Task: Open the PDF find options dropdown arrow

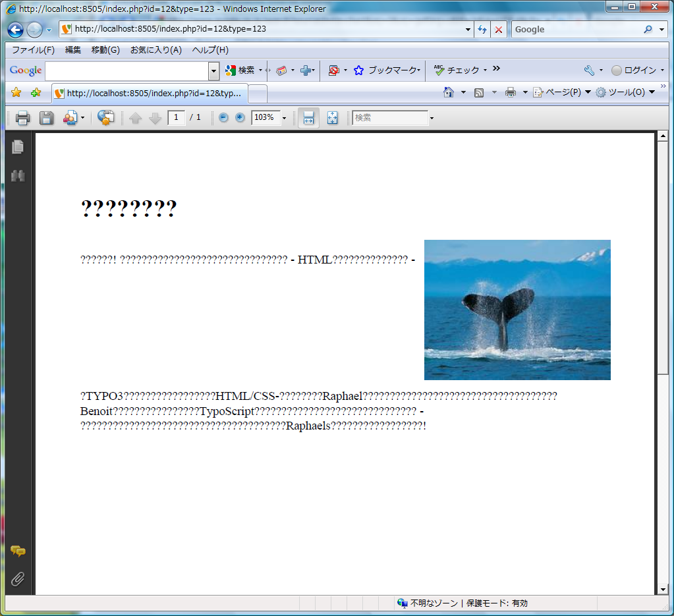Action: [432, 118]
